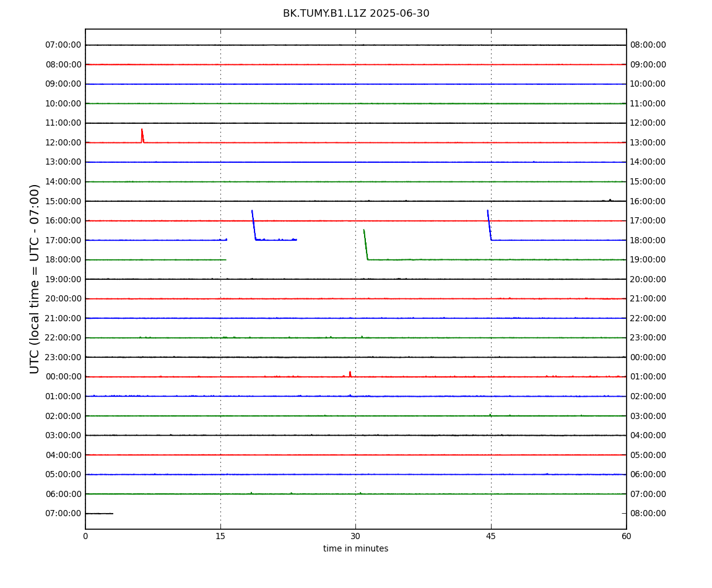Click right-axis time label 05:00:00

coord(648,455)
